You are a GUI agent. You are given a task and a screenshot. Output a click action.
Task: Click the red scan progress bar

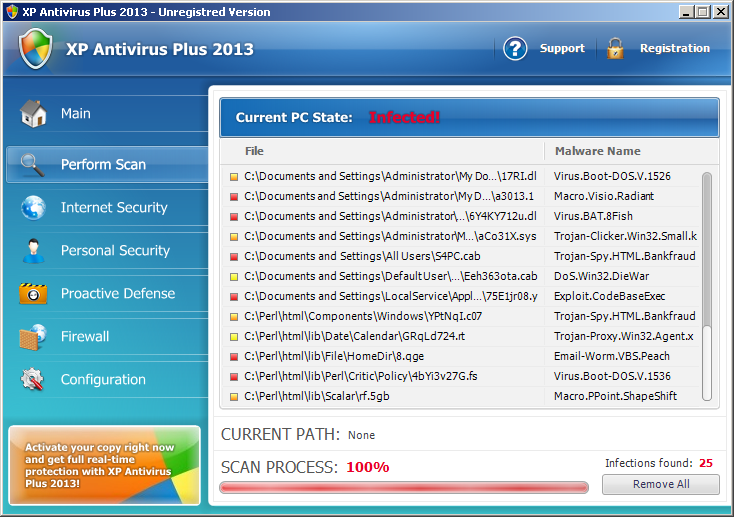(x=404, y=487)
